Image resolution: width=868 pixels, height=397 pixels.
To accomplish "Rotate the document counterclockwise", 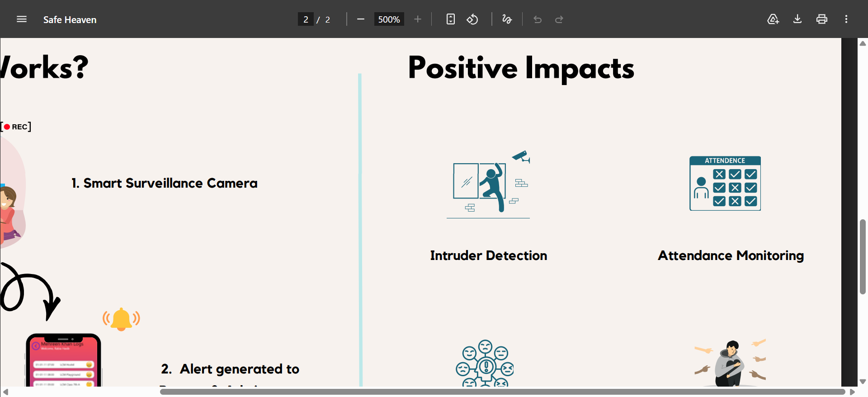I will pos(472,19).
